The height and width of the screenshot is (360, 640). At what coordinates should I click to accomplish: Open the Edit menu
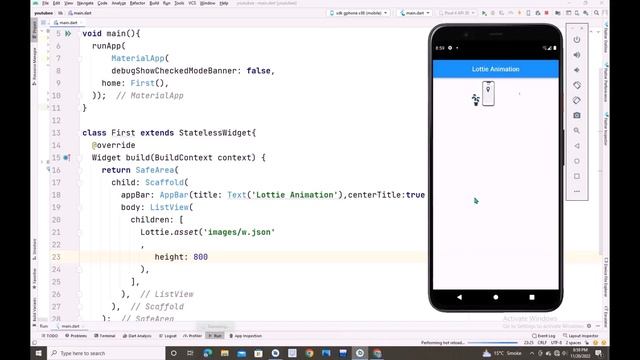[x=56, y=3]
